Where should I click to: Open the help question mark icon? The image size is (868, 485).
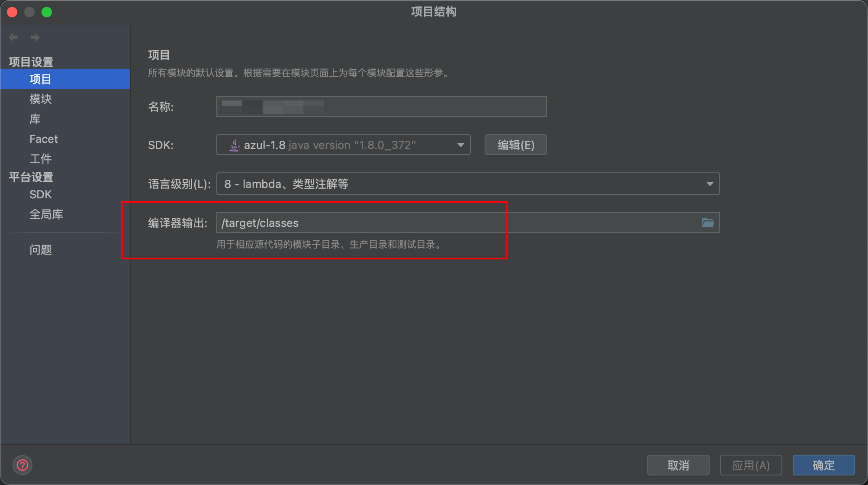point(23,465)
